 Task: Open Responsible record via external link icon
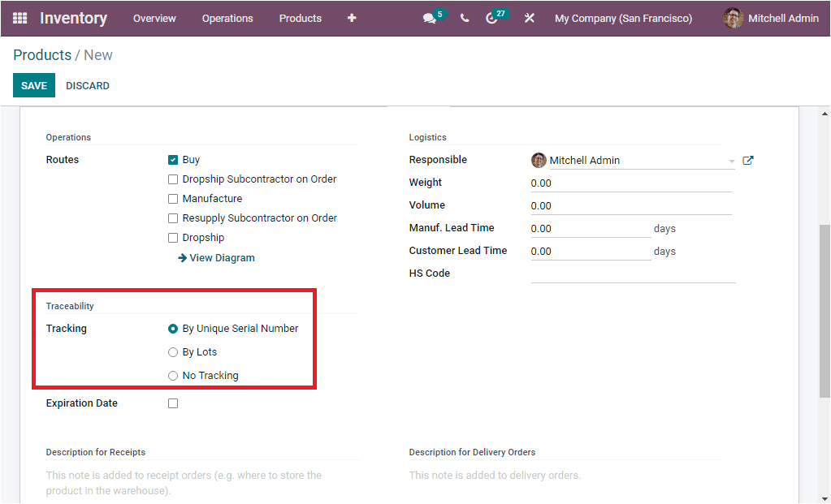pos(747,160)
